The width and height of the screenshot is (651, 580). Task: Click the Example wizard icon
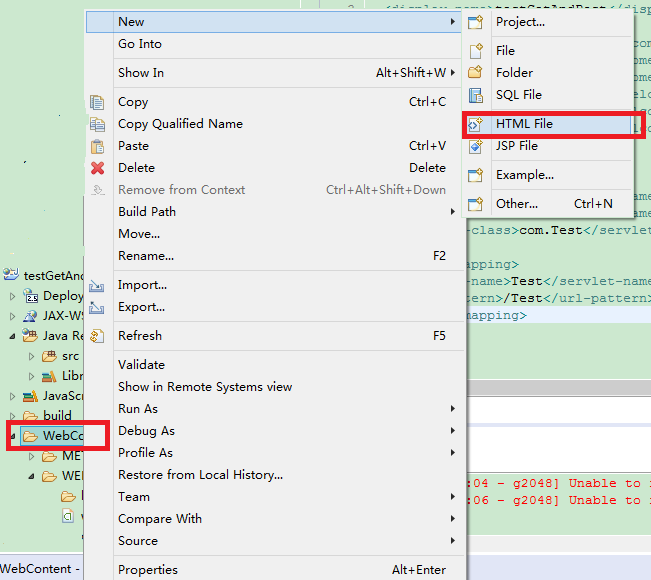pyautogui.click(x=476, y=175)
